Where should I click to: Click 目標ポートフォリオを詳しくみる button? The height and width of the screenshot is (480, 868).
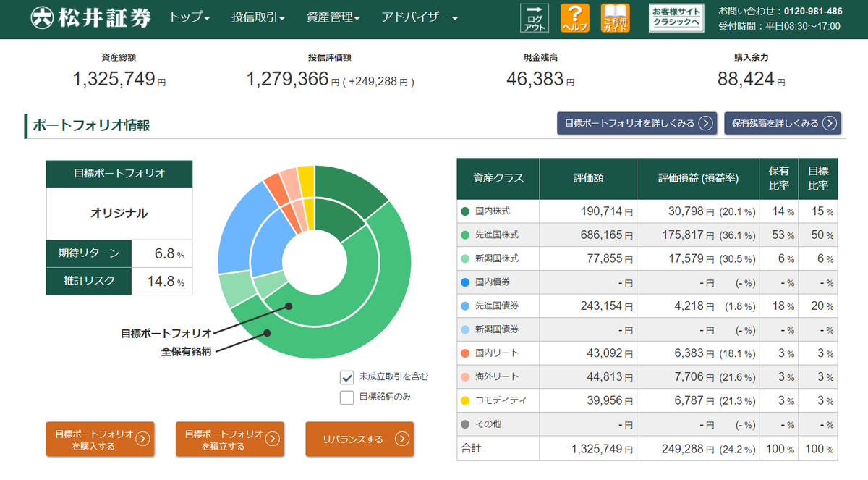click(637, 123)
